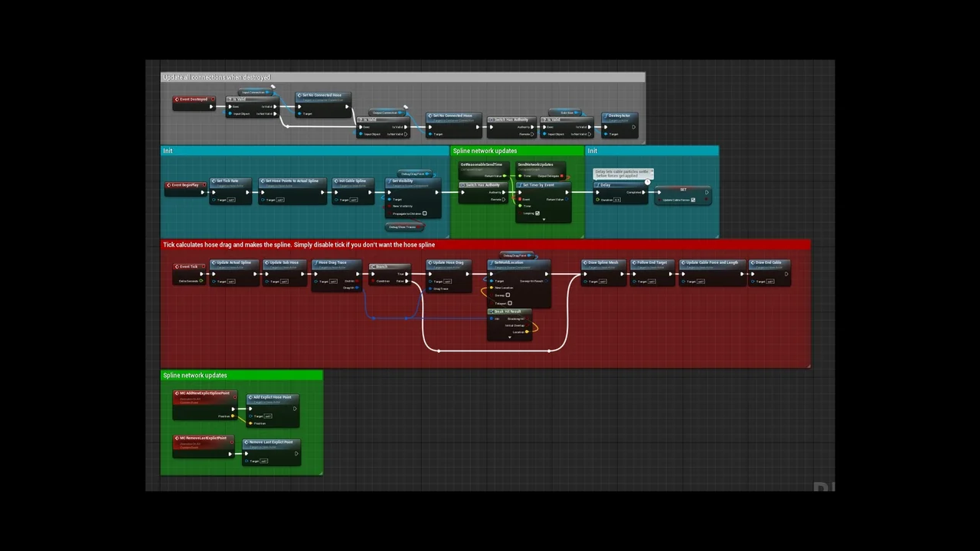Toggle Propagate to Children checkbox
The image size is (980, 551).
[424, 214]
